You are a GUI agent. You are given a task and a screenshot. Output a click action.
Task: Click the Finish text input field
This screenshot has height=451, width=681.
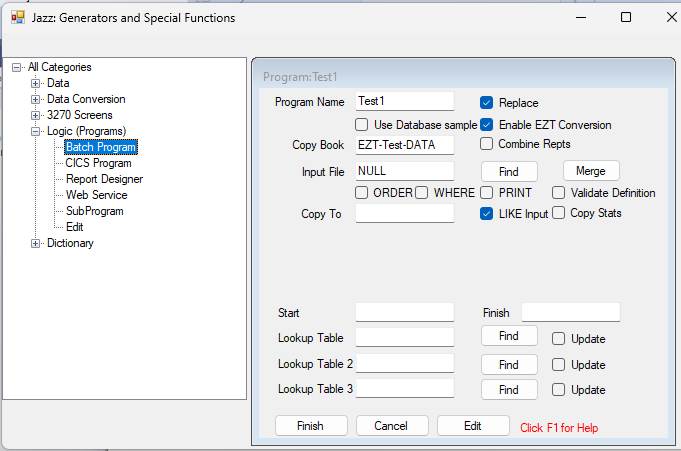pyautogui.click(x=571, y=312)
